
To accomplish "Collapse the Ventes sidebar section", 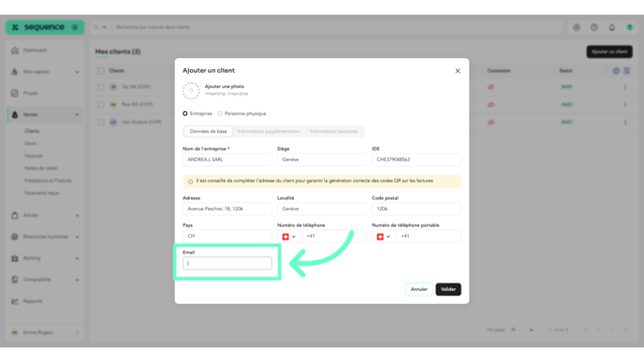I will coord(44,114).
